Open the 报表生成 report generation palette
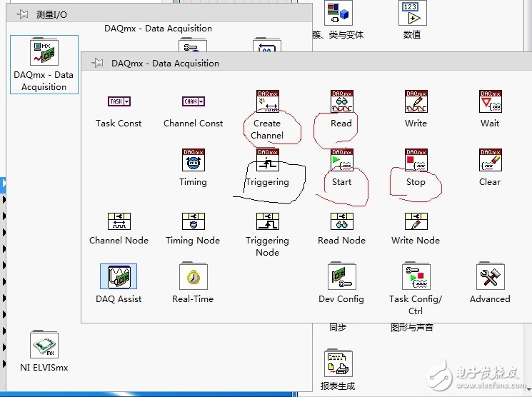This screenshot has width=532, height=397. (x=338, y=363)
